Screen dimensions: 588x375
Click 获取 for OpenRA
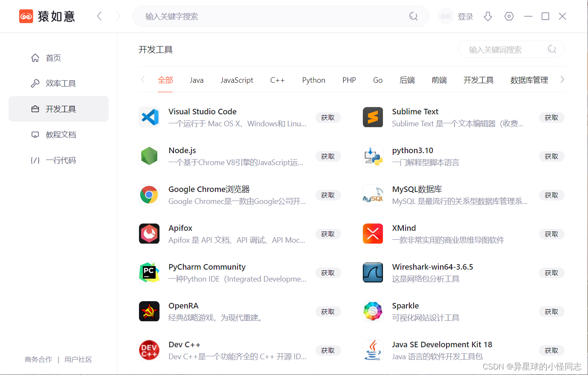pos(328,312)
